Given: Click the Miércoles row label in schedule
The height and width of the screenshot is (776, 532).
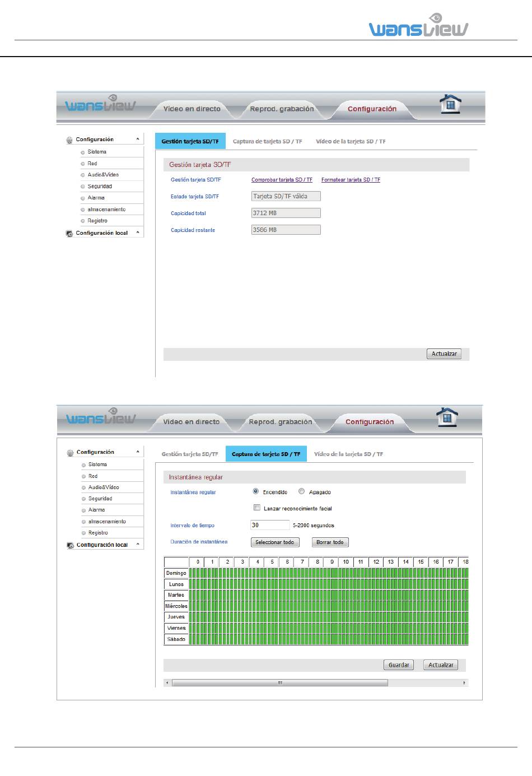Looking at the screenshot, I should [x=176, y=606].
